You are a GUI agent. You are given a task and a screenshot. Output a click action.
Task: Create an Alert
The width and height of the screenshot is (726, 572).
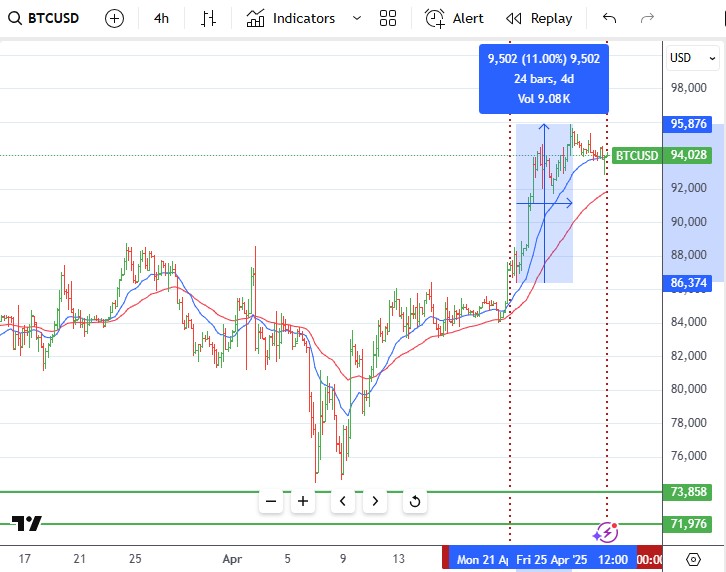pos(454,19)
